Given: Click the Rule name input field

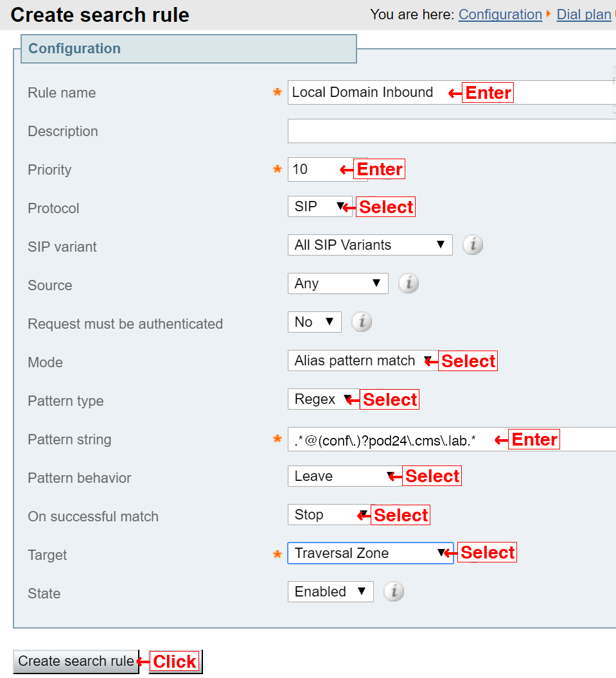Looking at the screenshot, I should pyautogui.click(x=452, y=92).
